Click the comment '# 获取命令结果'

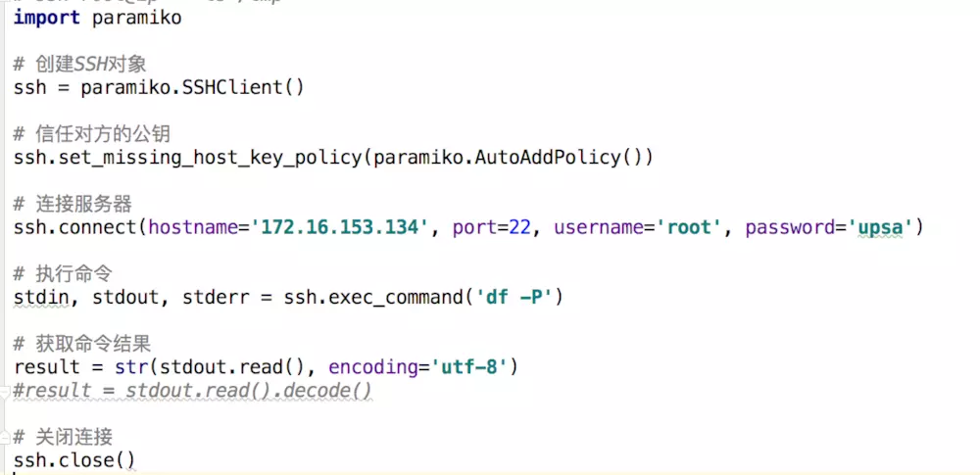click(x=82, y=344)
